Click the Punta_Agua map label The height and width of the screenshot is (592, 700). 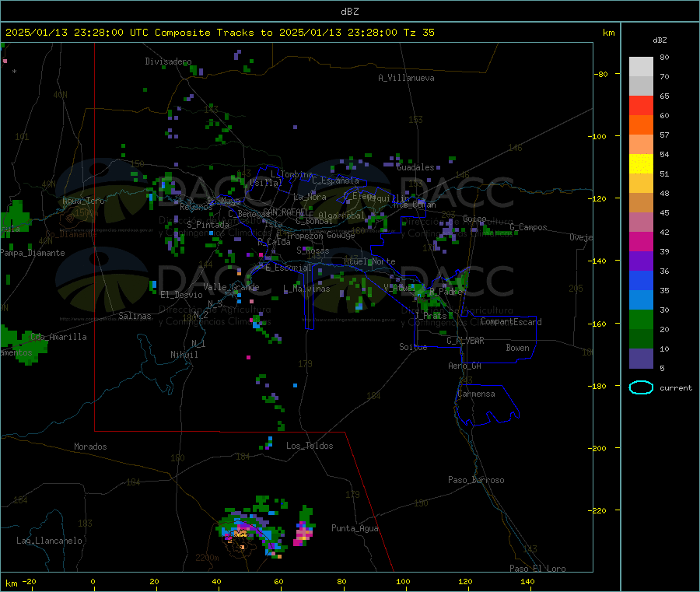tap(355, 528)
